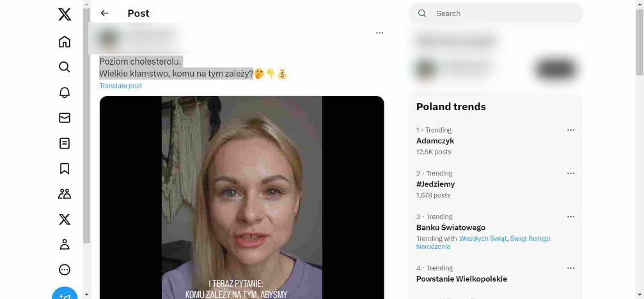The image size is (644, 299).
Task: Open Notifications bell icon
Action: pos(65,93)
